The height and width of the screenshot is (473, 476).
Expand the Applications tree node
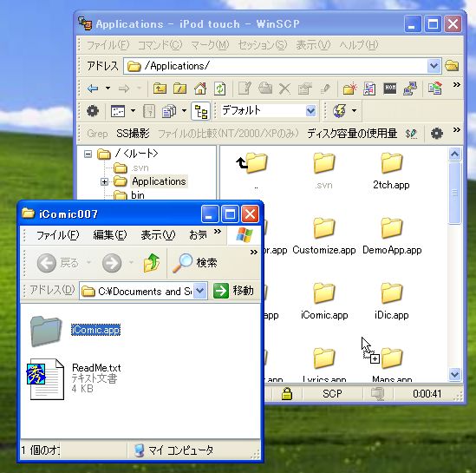104,181
